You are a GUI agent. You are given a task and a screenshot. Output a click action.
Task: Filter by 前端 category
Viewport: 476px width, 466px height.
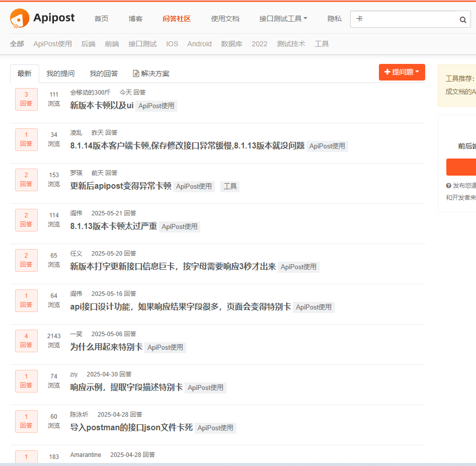click(112, 44)
